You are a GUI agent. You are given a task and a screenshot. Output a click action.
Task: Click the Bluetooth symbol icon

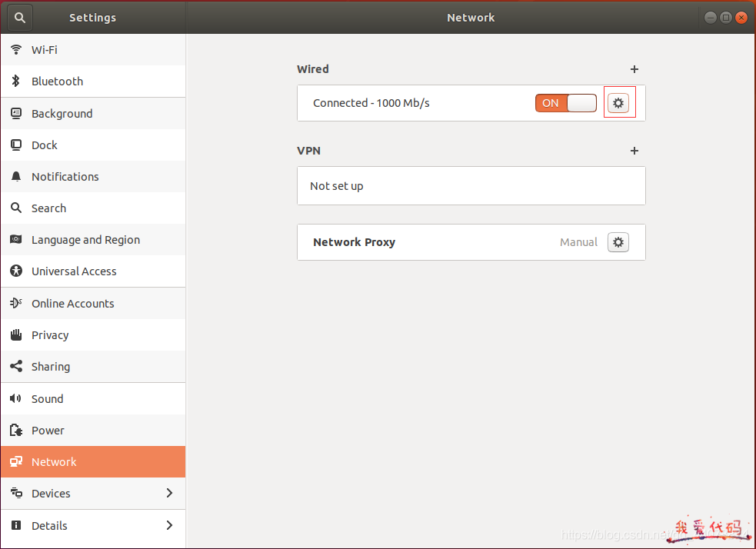16,81
